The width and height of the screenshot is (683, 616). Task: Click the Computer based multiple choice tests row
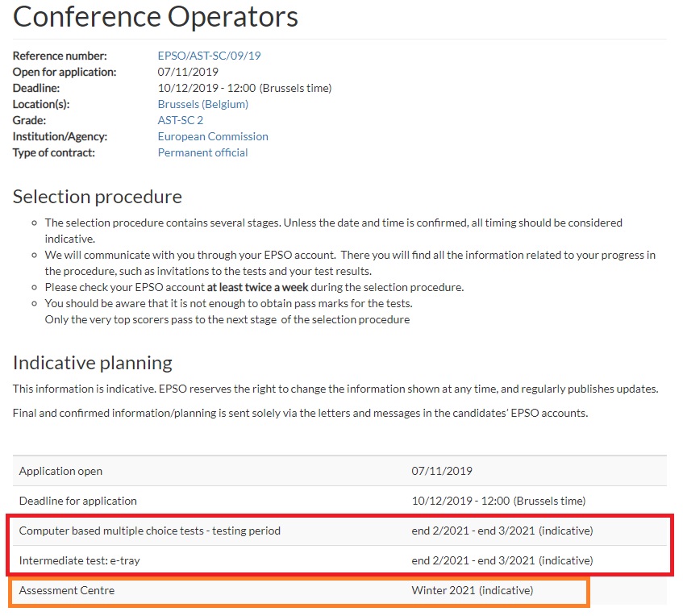click(149, 531)
